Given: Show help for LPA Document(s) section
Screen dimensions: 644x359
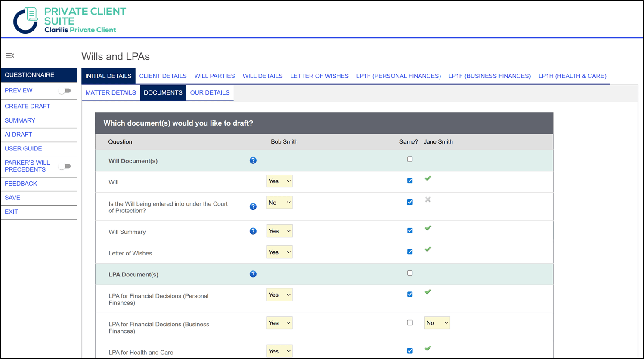Looking at the screenshot, I should click(x=253, y=274).
